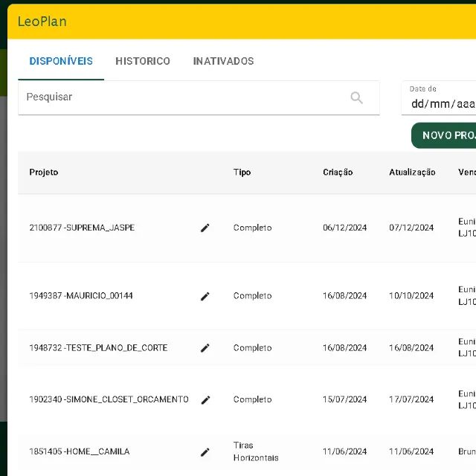Sort by the Projeto column header
Screen dimensions: 476x476
pyautogui.click(x=44, y=173)
